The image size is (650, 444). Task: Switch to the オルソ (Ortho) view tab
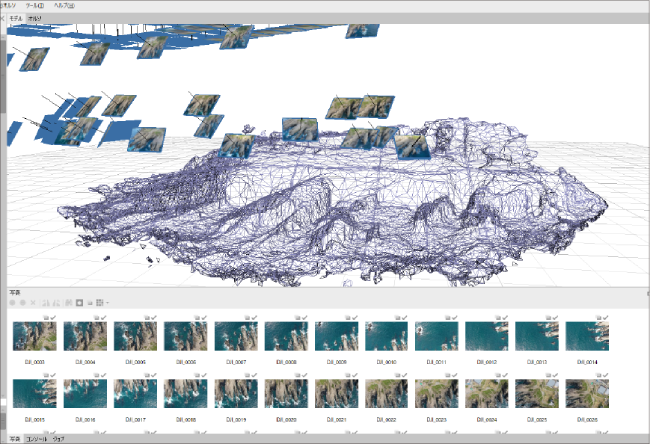point(35,18)
